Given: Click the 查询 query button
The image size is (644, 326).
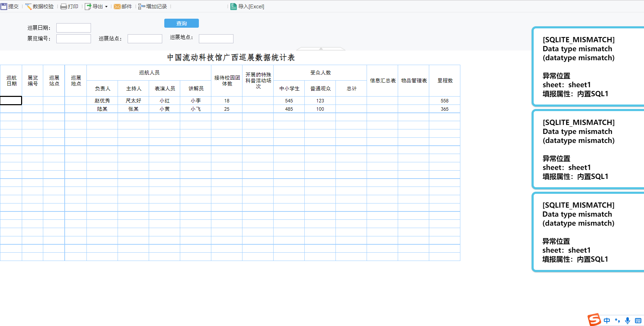Looking at the screenshot, I should (182, 23).
